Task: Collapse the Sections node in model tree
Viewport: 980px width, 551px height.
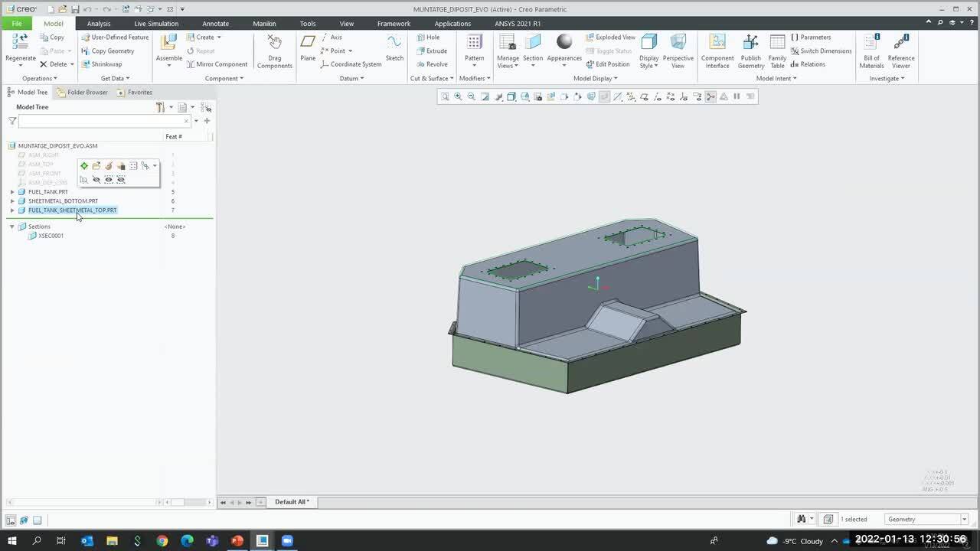Action: click(x=12, y=227)
